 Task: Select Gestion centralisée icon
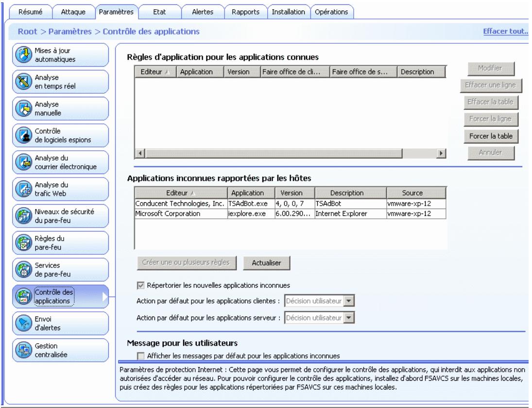pos(23,350)
